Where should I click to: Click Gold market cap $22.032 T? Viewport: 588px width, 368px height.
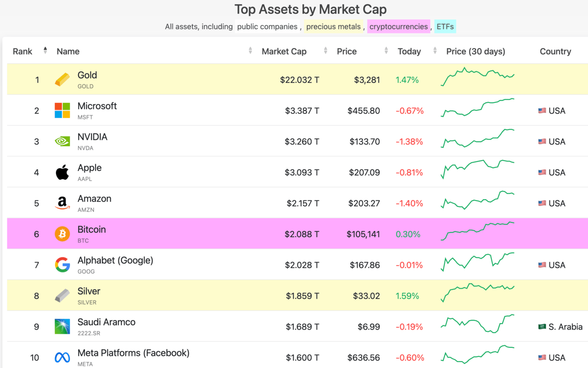coord(299,80)
